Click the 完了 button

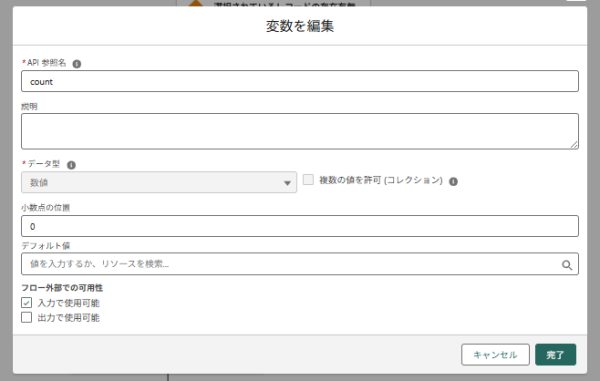[555, 355]
